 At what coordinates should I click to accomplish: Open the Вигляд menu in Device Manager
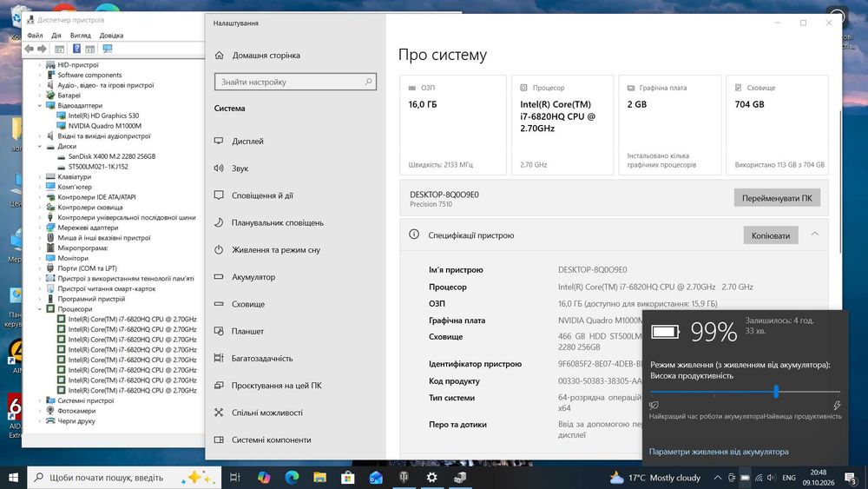(x=80, y=36)
